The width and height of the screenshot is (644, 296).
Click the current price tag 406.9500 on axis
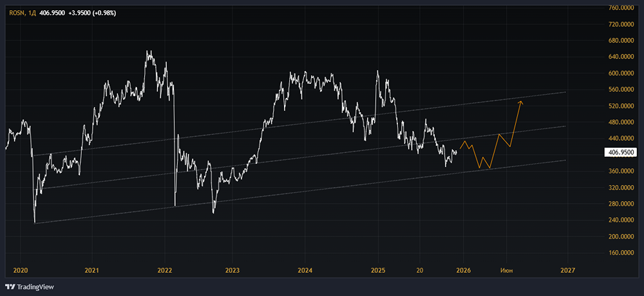click(621, 152)
